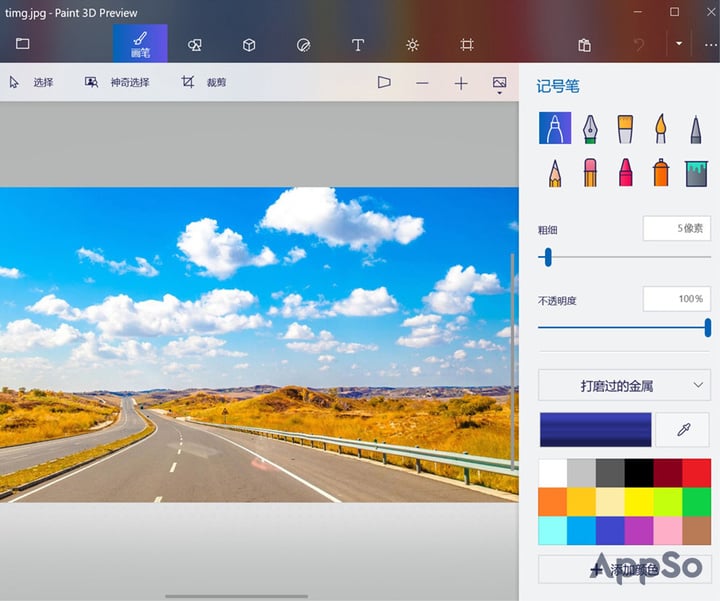Select the marker pen brush
The width and height of the screenshot is (720, 601).
tap(555, 128)
